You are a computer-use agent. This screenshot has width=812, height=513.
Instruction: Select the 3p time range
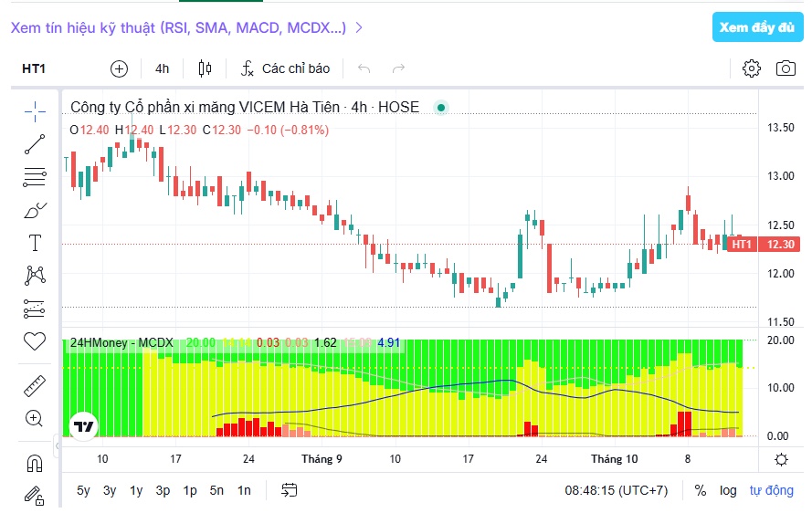[x=163, y=490]
